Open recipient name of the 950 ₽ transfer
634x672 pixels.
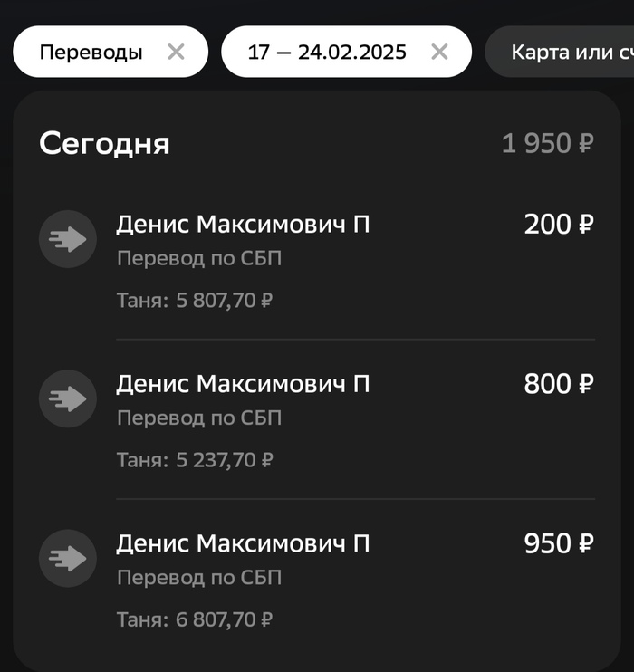tap(243, 543)
